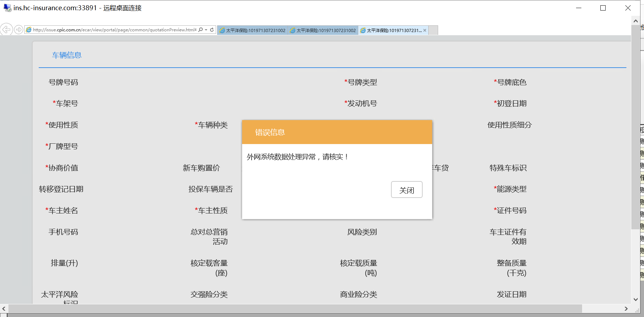This screenshot has height=317, width=644.
Task: Click the URL address bar field
Action: [x=113, y=30]
